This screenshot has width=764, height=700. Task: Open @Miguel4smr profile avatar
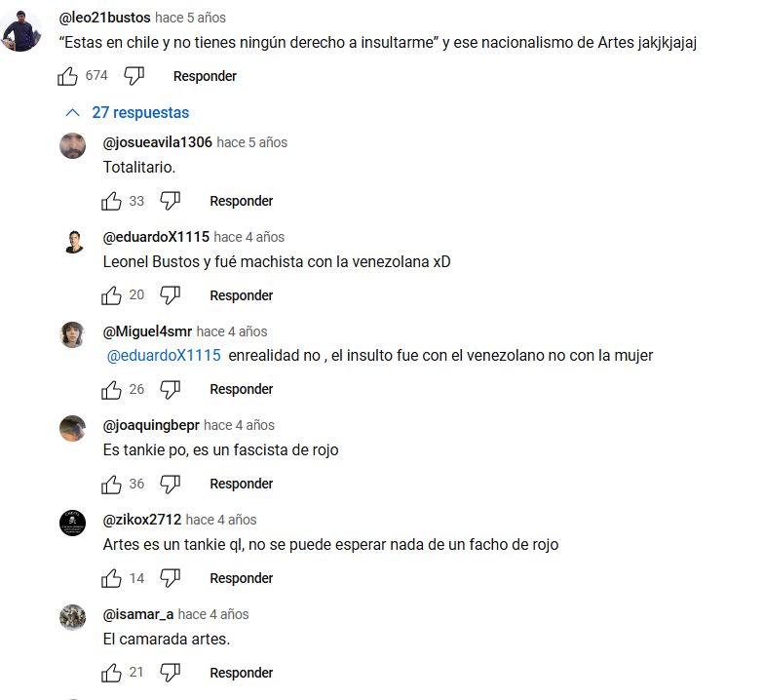click(x=72, y=335)
